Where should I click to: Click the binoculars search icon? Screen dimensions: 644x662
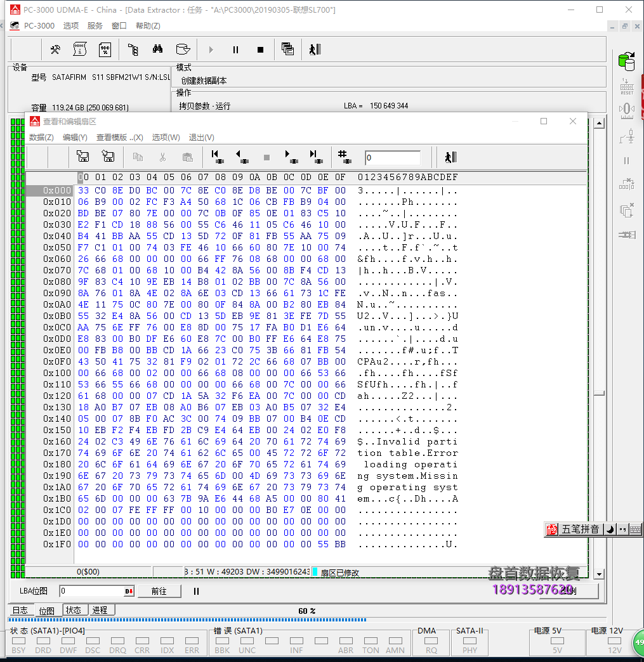click(x=157, y=49)
